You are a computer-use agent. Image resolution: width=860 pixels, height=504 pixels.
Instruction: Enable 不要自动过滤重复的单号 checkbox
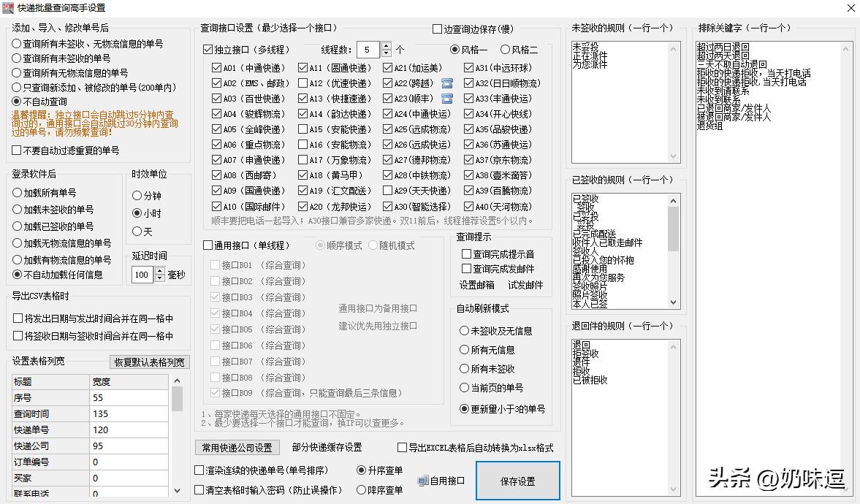click(17, 150)
